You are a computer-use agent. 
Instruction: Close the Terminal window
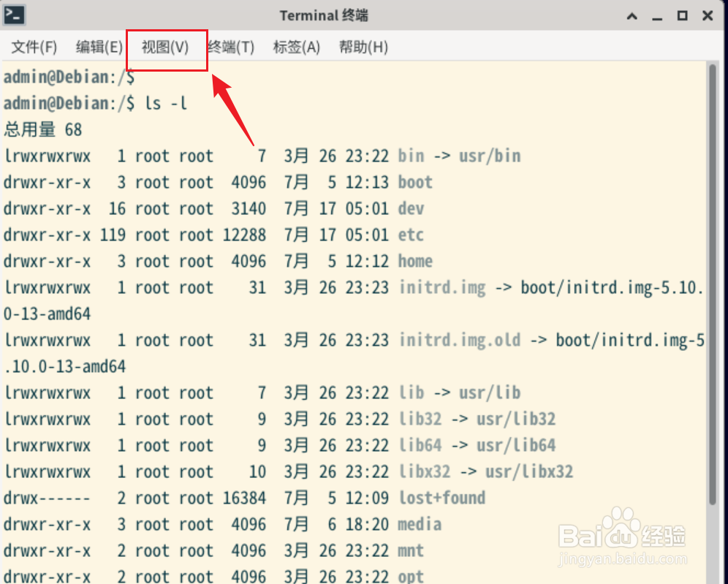(x=708, y=15)
